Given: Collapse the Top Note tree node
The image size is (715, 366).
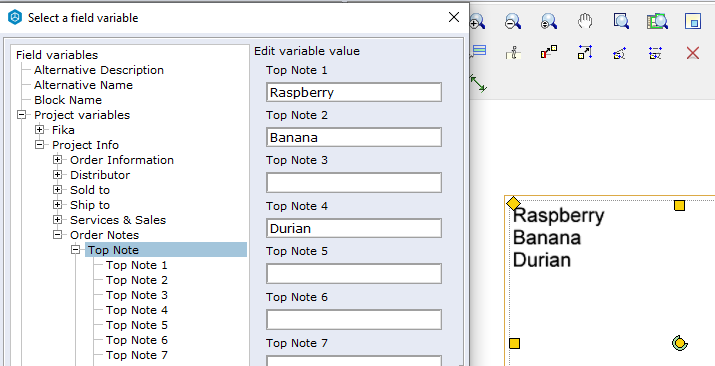Looking at the screenshot, I should tap(75, 250).
